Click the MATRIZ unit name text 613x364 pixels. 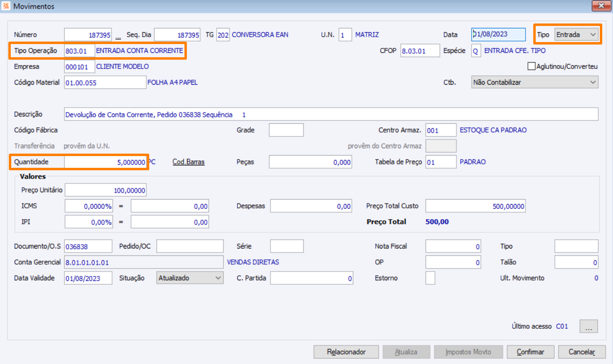[x=367, y=35]
